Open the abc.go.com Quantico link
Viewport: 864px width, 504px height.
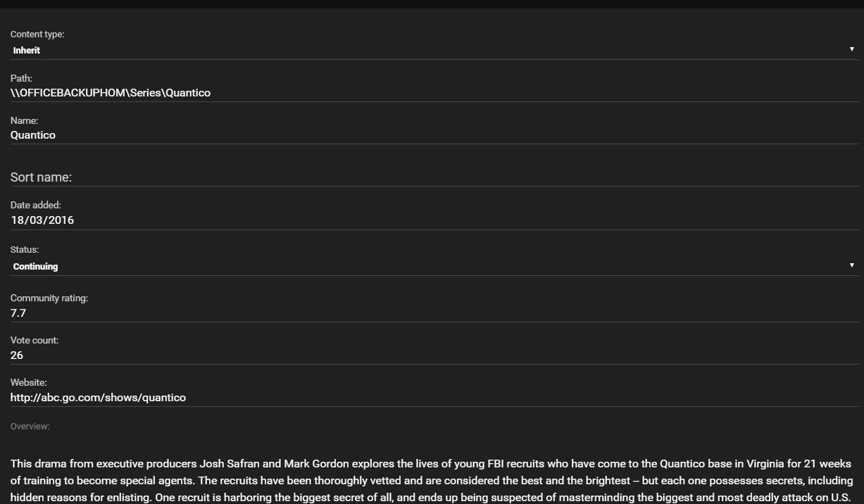click(x=98, y=397)
